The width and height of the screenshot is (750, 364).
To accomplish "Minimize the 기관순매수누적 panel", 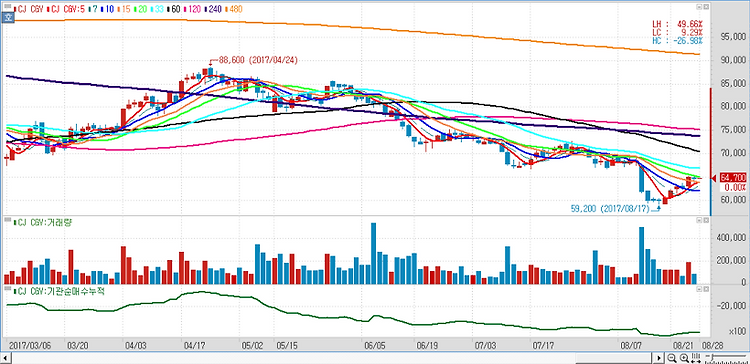I will 698,290.
